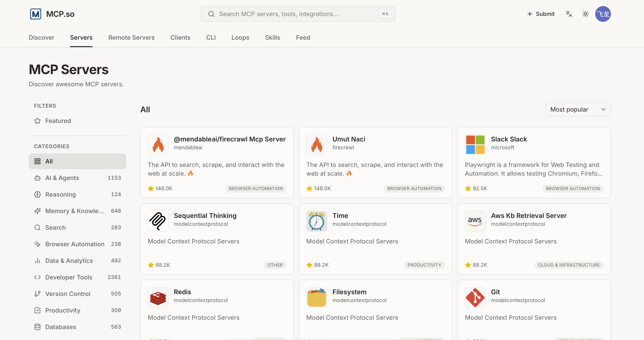Viewport: 644px width, 340px height.
Task: Click the Time server title
Action: (x=340, y=216)
